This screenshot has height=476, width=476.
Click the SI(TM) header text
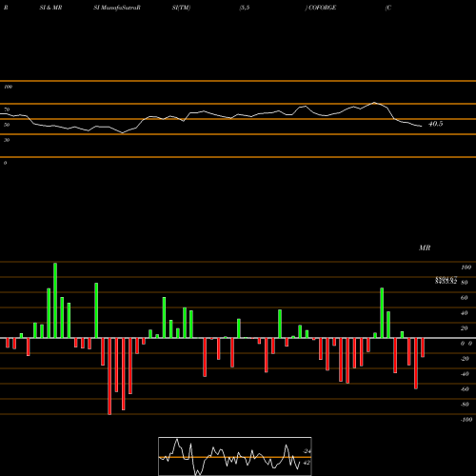coord(181,8)
